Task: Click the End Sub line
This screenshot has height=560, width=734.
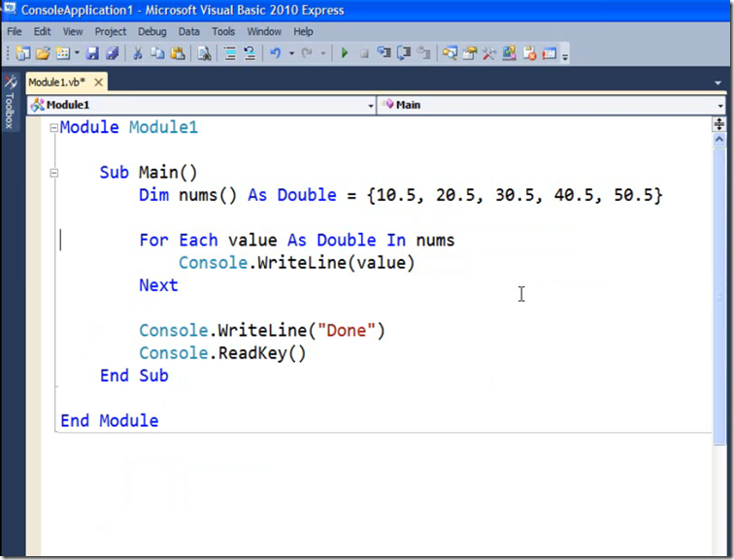Action: 134,376
